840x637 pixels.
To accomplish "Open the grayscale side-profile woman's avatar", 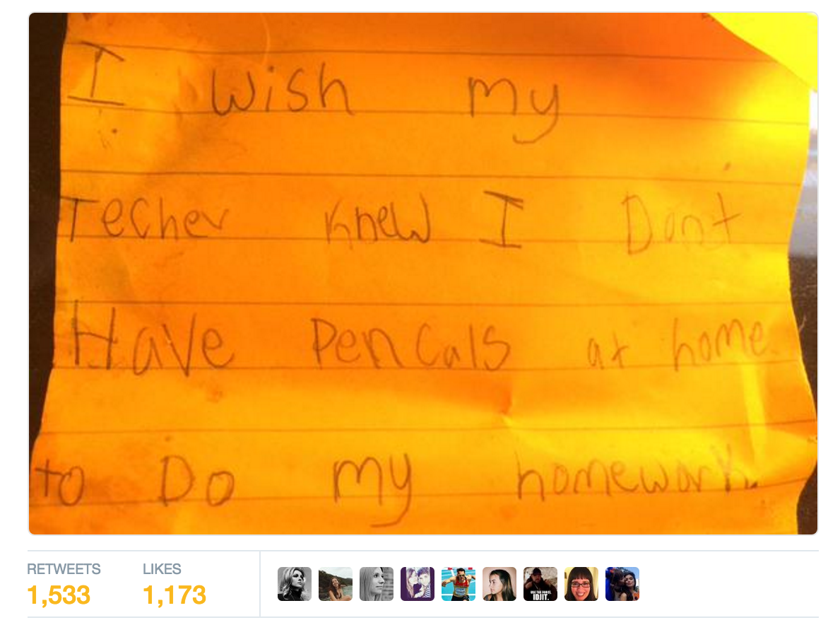I will pyautogui.click(x=376, y=584).
